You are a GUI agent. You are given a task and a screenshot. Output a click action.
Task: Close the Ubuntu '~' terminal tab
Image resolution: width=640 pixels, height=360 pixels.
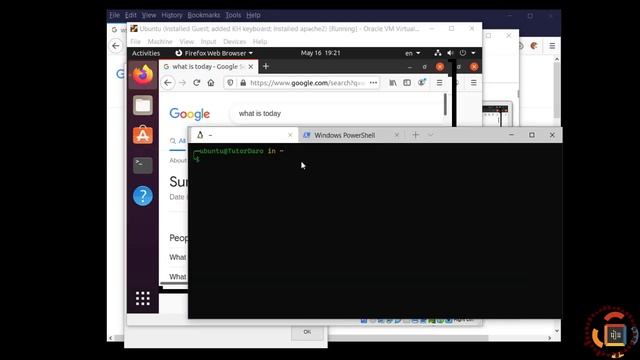[290, 135]
